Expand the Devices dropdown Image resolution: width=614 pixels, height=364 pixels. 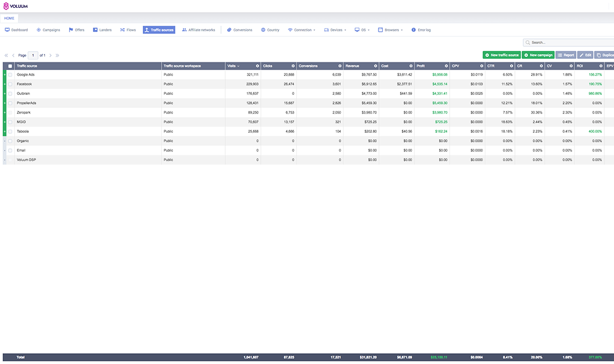(335, 30)
